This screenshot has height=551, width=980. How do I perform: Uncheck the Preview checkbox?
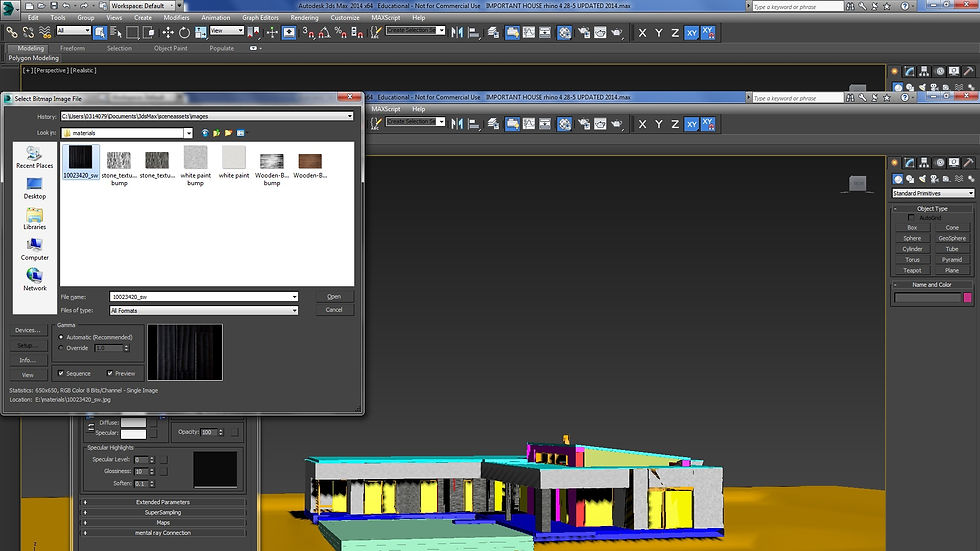pyautogui.click(x=110, y=373)
